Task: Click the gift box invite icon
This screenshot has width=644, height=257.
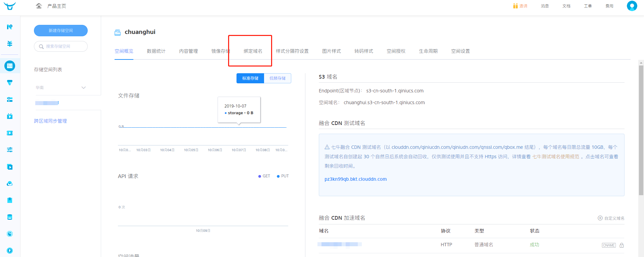Action: tap(515, 6)
